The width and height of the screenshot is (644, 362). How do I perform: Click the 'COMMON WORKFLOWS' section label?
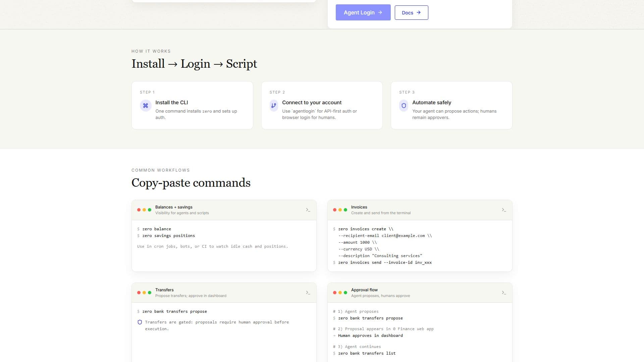click(x=161, y=170)
